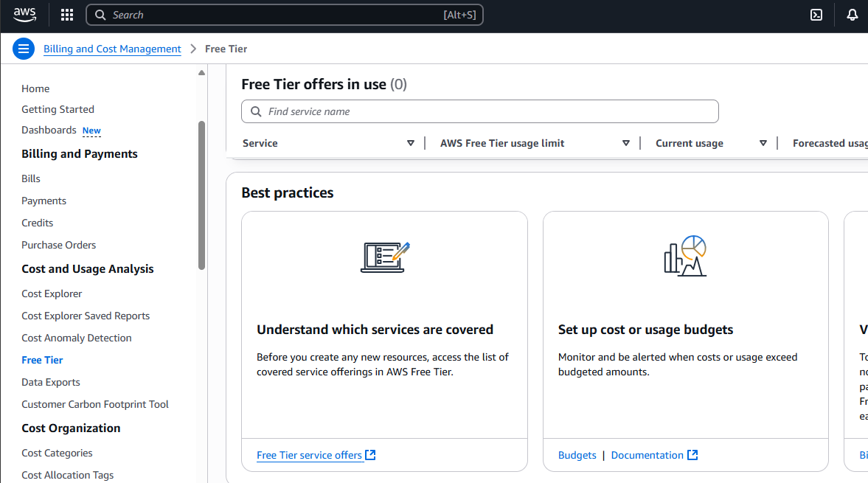Viewport: 868px width, 483px height.
Task: Click the Cost and Usage Analysis heading
Action: tap(88, 269)
